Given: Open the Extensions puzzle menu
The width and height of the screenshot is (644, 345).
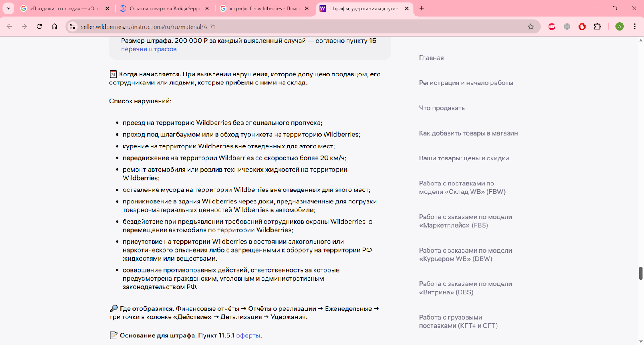Looking at the screenshot, I should [x=597, y=27].
